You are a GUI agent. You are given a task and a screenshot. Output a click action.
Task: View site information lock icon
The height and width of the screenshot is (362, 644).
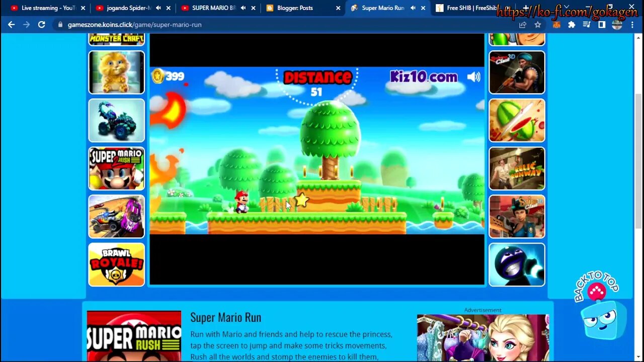pos(60,25)
